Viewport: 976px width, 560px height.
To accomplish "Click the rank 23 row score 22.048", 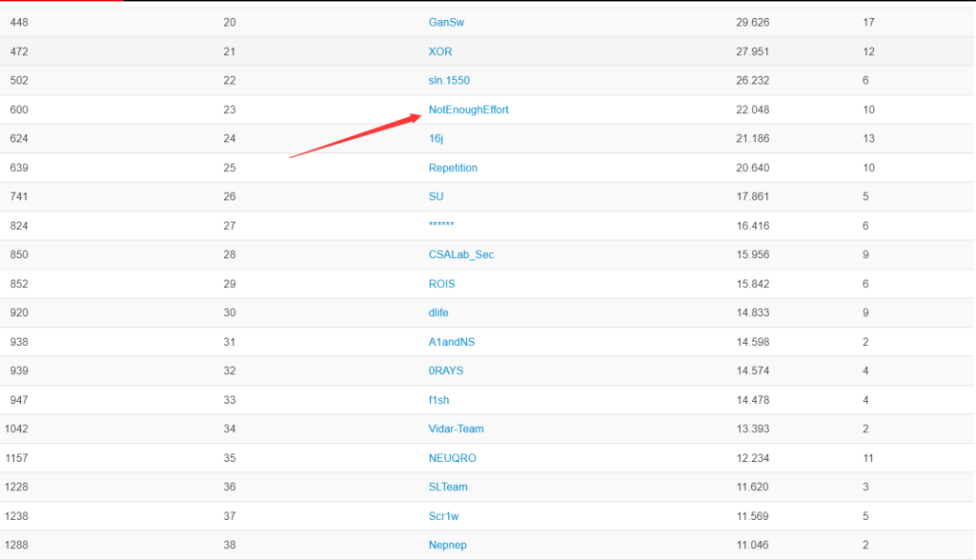I will 753,110.
